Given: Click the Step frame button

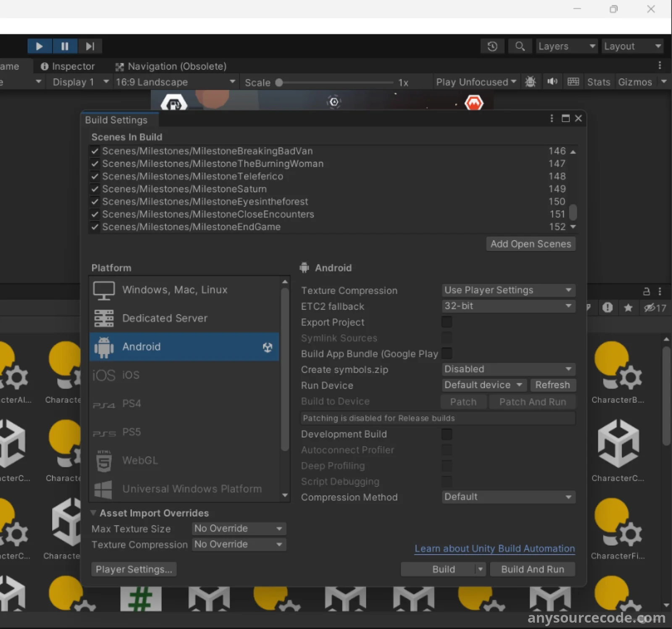Looking at the screenshot, I should (x=90, y=46).
